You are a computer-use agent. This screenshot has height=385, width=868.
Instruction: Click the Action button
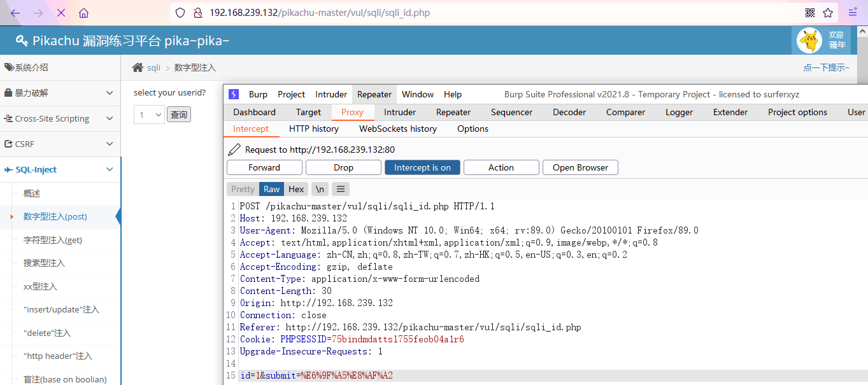coord(501,167)
